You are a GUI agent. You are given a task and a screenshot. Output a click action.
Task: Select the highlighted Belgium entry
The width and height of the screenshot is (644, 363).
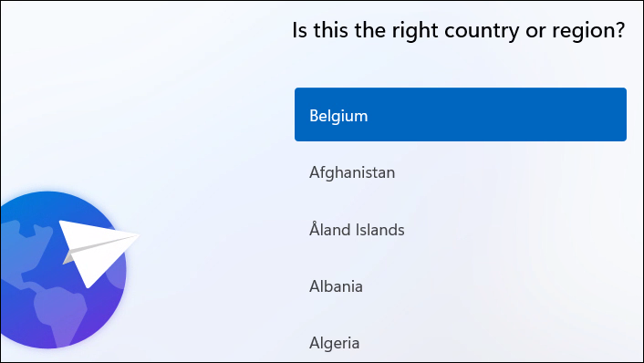(461, 115)
